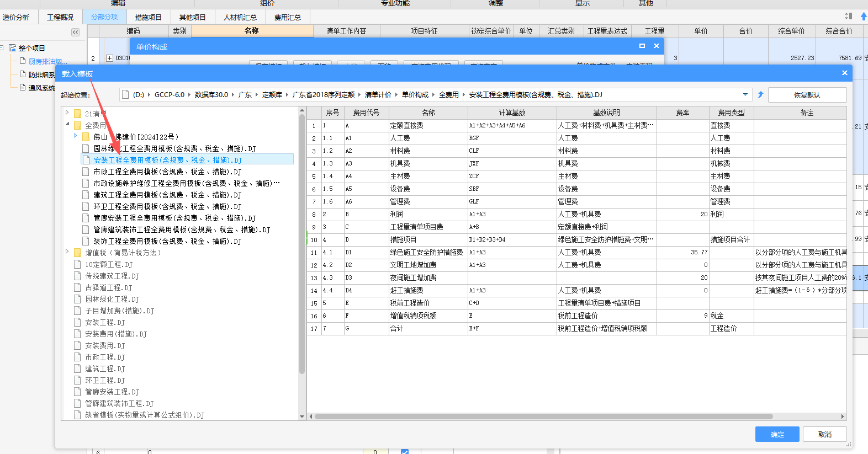Select file icon of 园林绿化工程全费用模板
The image size is (868, 454).
(x=86, y=148)
